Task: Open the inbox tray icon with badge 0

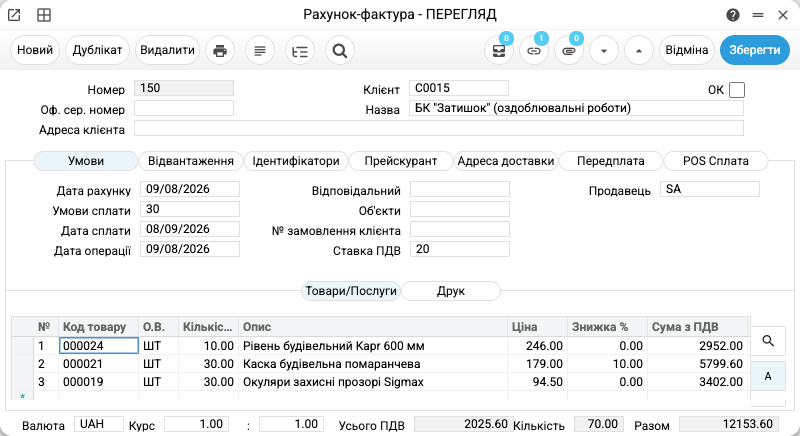Action: point(499,50)
